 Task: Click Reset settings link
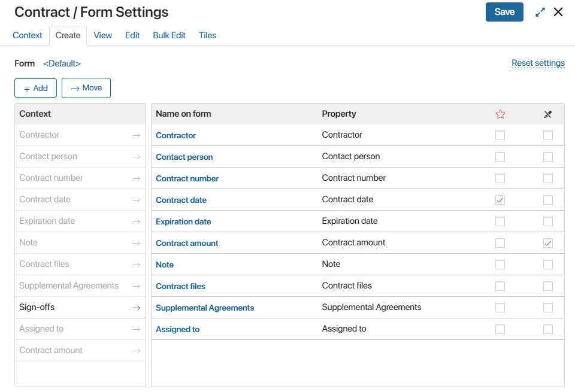pyautogui.click(x=538, y=63)
